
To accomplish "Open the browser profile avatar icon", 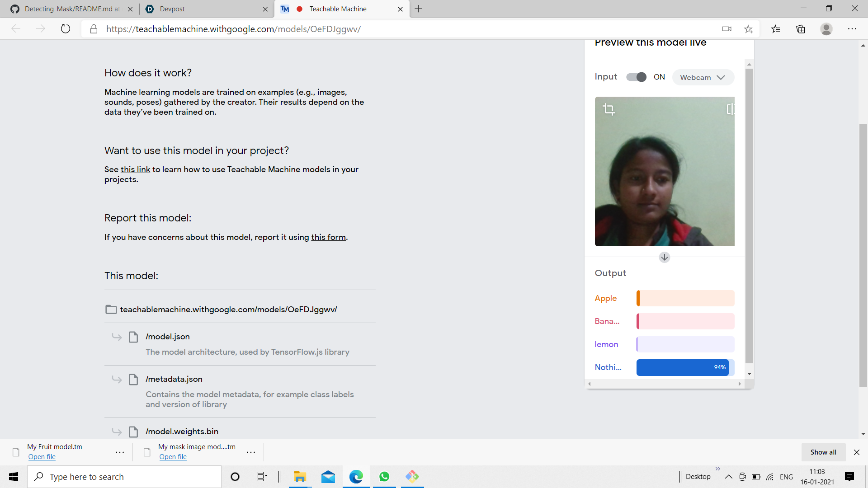I will [x=826, y=29].
